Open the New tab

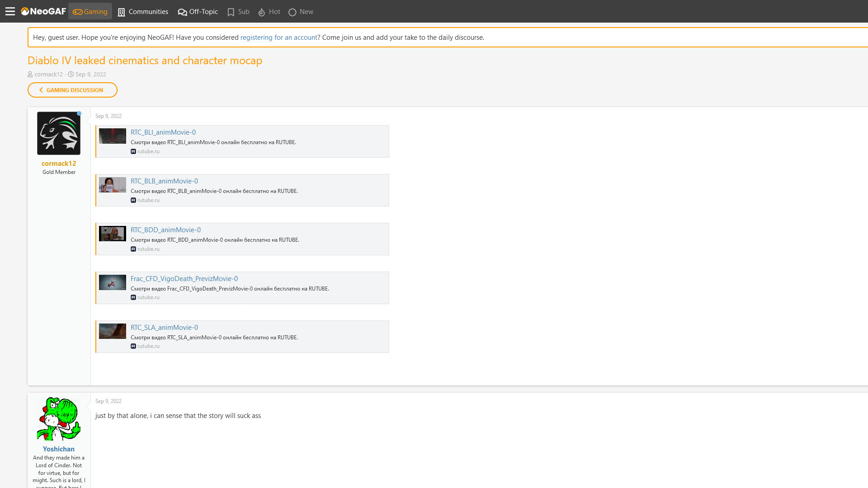pos(301,12)
